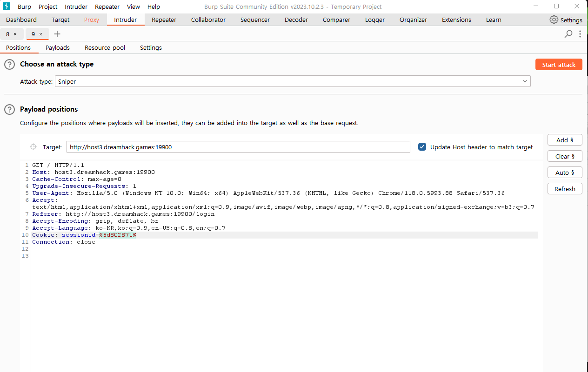Click the Refresh button
Viewport: 588px width, 372px height.
pos(565,189)
